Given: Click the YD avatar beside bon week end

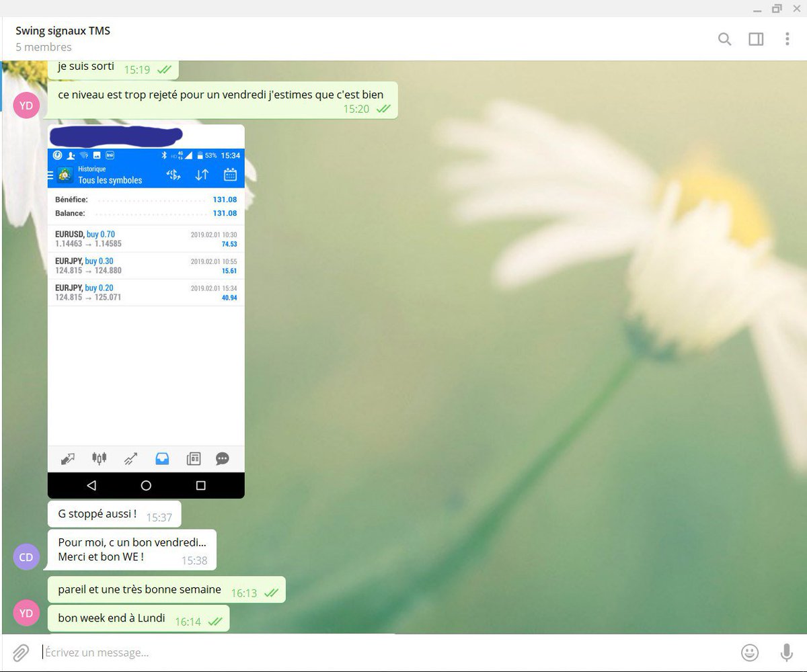Looking at the screenshot, I should click(26, 613).
